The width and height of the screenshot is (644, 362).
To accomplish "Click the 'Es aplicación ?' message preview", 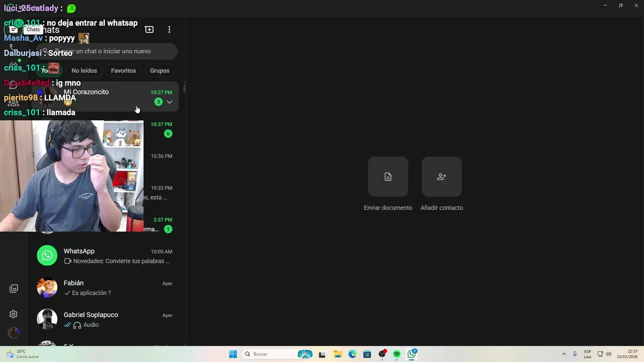I will 91,293.
